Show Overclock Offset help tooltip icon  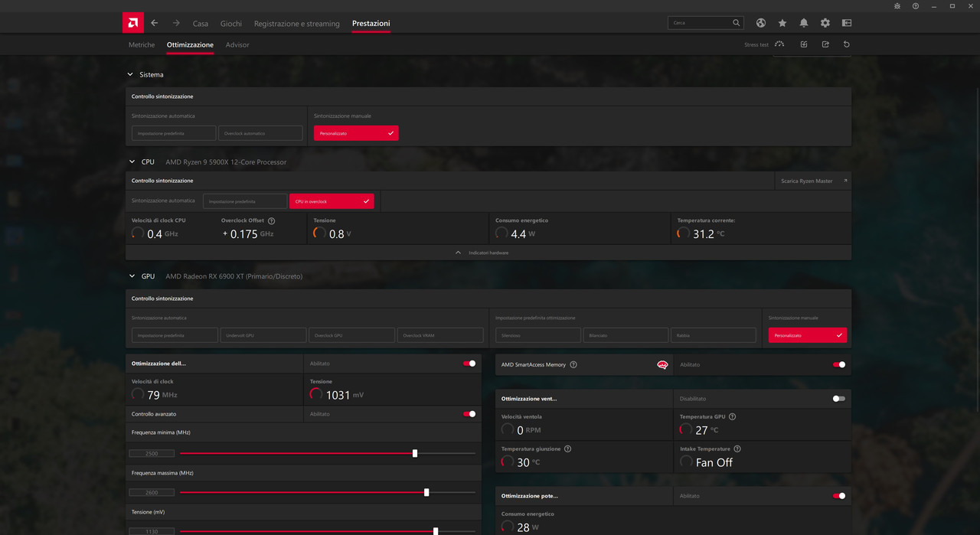272,220
